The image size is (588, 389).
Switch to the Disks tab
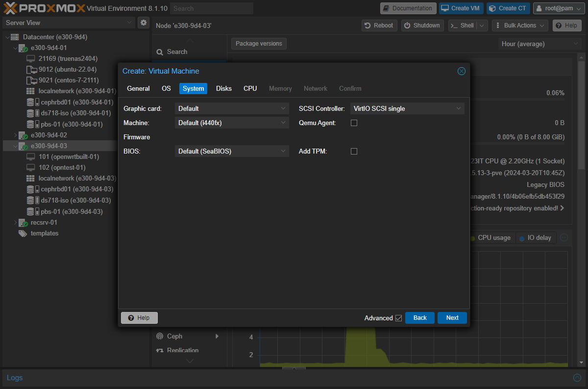click(x=224, y=88)
